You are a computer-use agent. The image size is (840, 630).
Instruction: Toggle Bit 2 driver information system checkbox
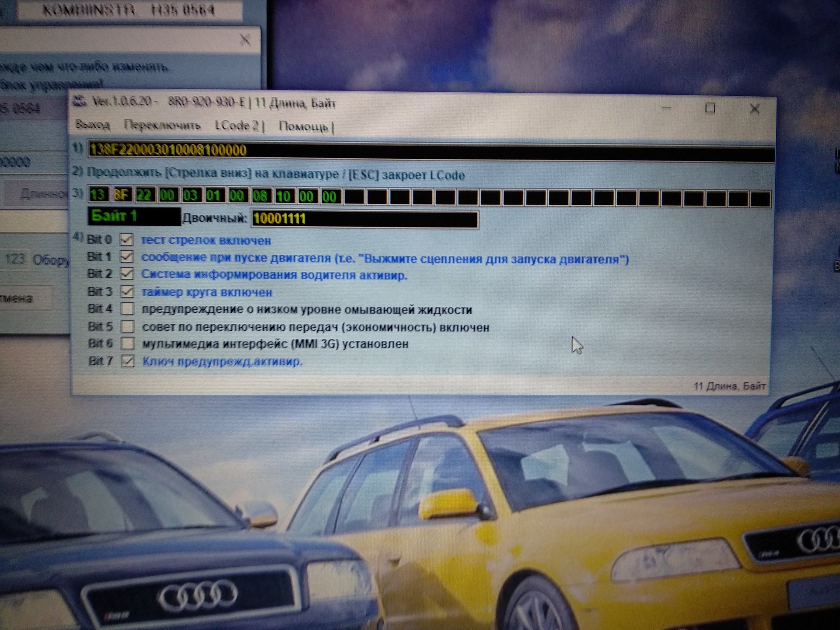pos(127,274)
